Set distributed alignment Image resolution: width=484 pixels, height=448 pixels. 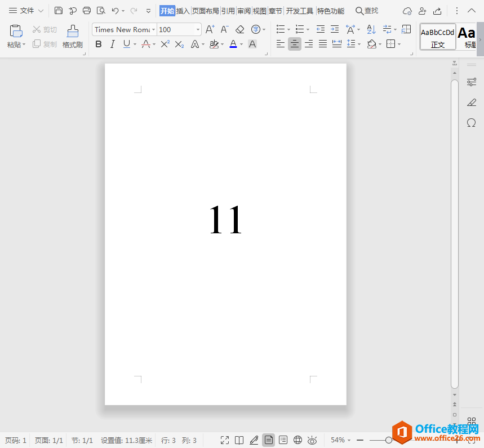pos(337,44)
